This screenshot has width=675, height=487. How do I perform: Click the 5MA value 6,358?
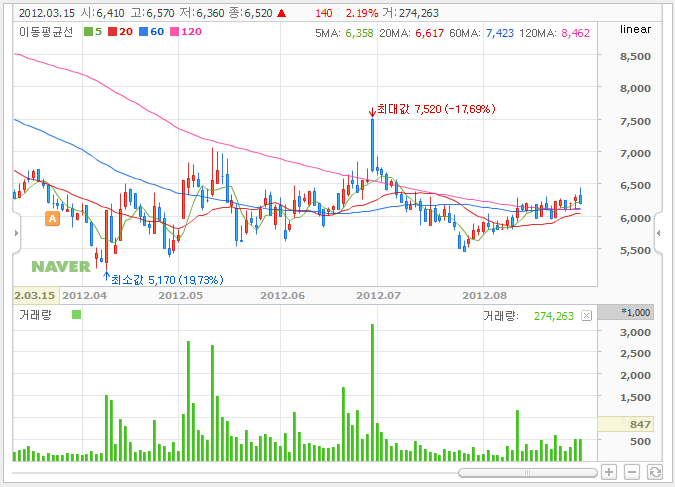point(359,33)
